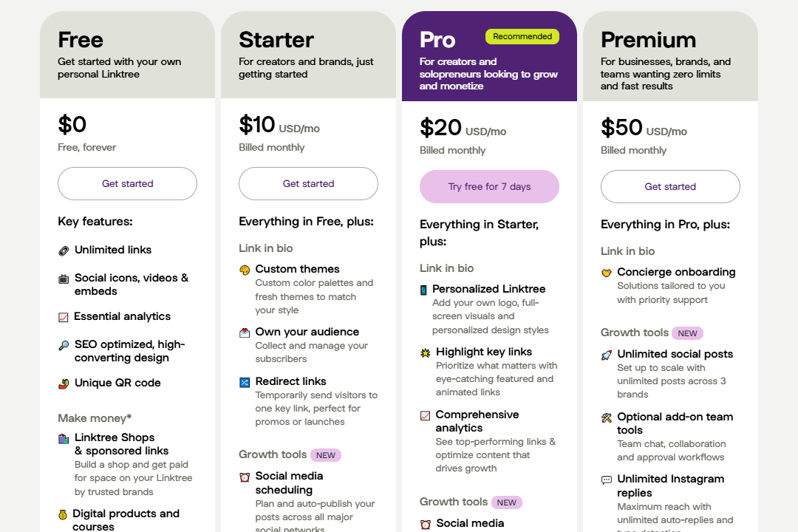
Task: Click the Essential analytics chart icon
Action: click(64, 317)
